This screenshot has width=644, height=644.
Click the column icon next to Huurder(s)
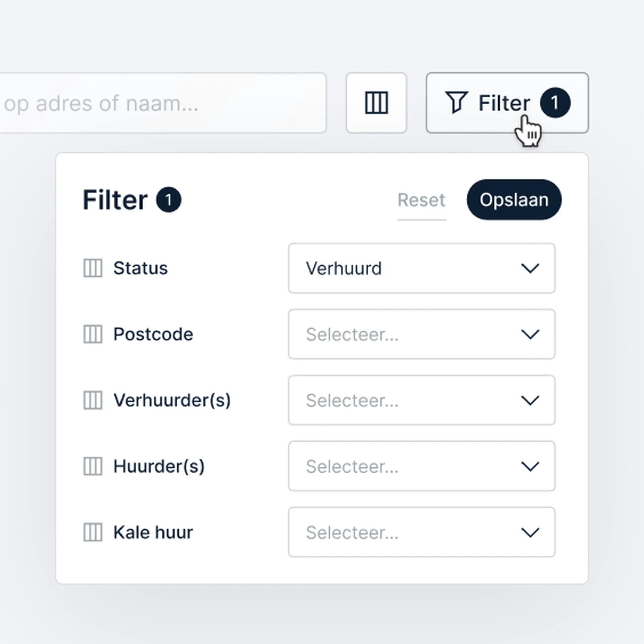coord(93,466)
